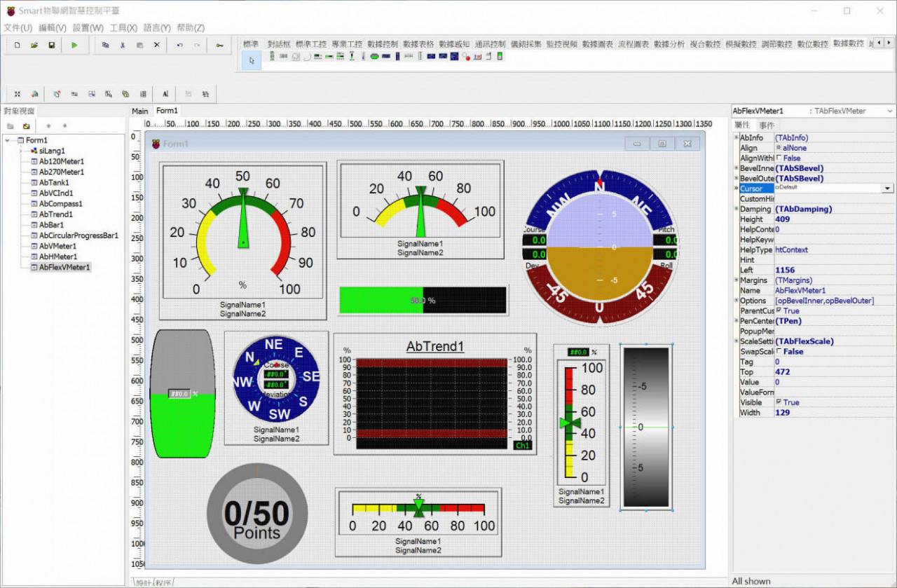Undo the last action with the undo arrow
The width and height of the screenshot is (897, 588).
180,45
